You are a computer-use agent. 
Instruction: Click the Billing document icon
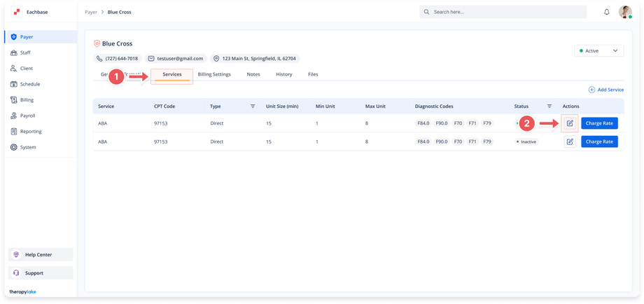click(13, 100)
